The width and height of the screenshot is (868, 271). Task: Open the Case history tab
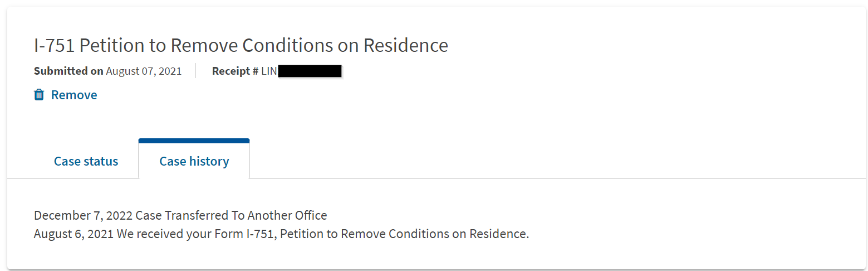tap(194, 161)
